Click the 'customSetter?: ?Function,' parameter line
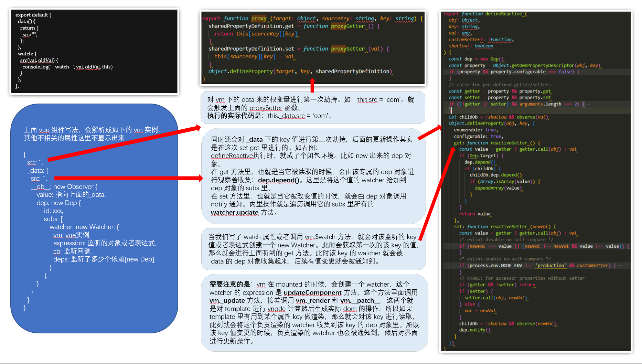642x364 pixels. 481,40
